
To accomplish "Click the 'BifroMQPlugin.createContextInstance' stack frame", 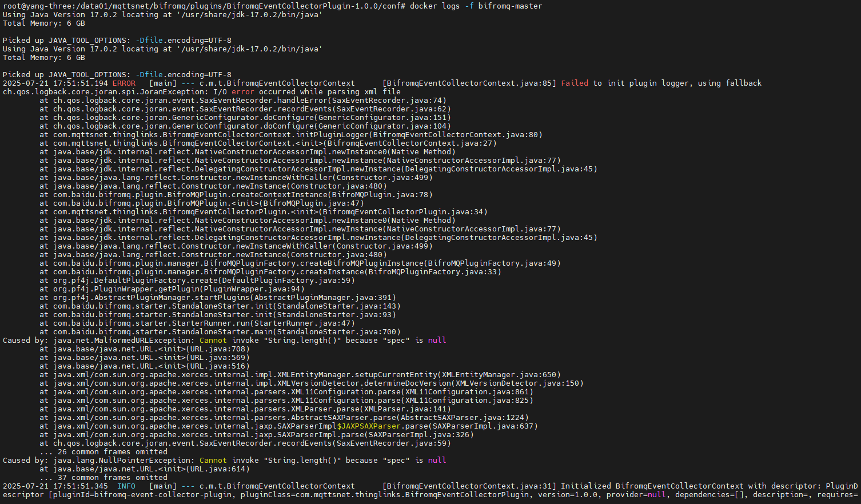I will pos(236,195).
